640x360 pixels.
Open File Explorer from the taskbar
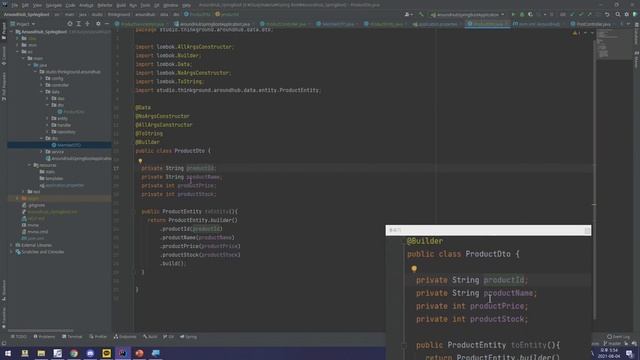[41, 353]
